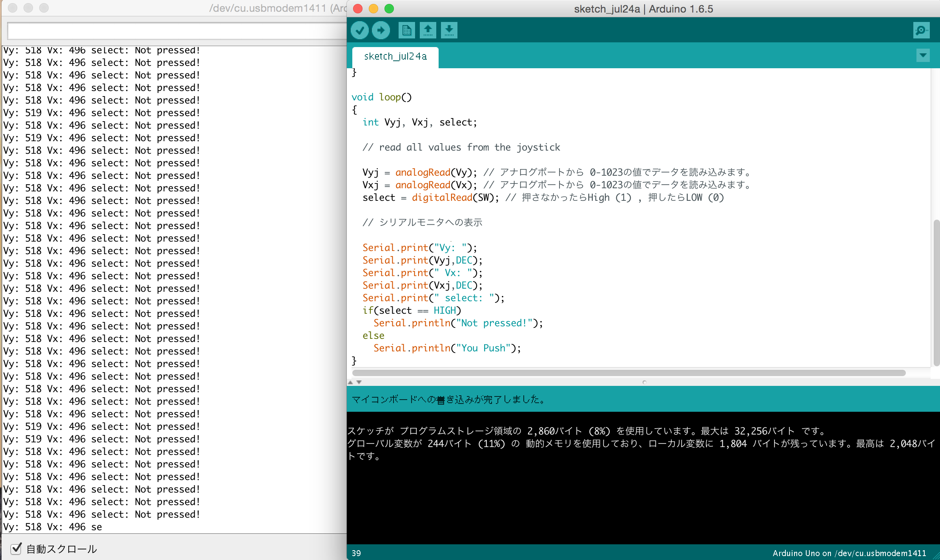Expand console using the small down triangle
Image resolution: width=940 pixels, height=560 pixels.
coord(359,382)
